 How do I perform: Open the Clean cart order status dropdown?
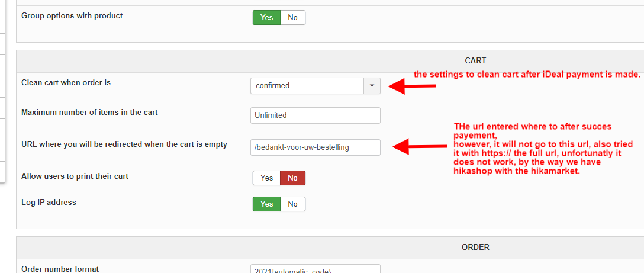point(307,86)
